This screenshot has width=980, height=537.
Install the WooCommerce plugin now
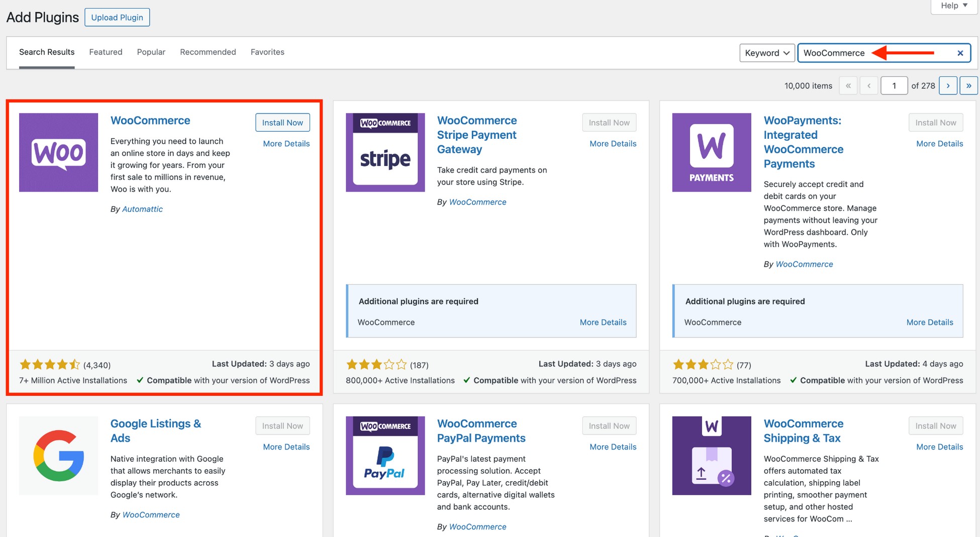[282, 122]
